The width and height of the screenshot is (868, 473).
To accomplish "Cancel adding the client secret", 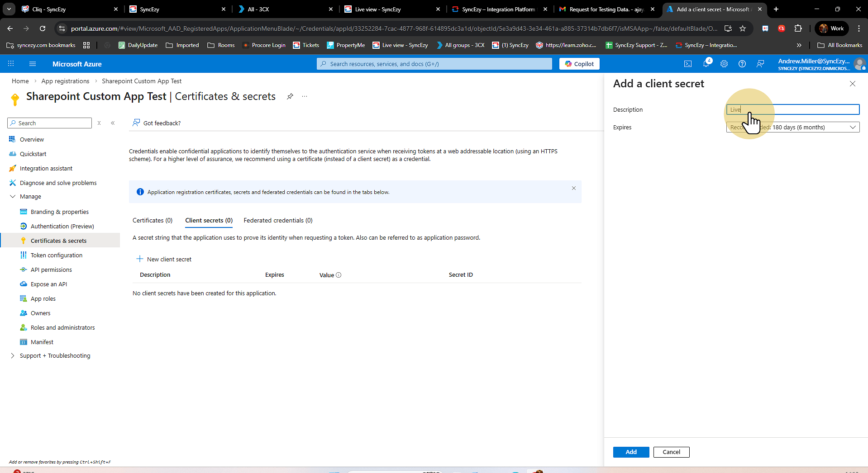I will point(671,452).
